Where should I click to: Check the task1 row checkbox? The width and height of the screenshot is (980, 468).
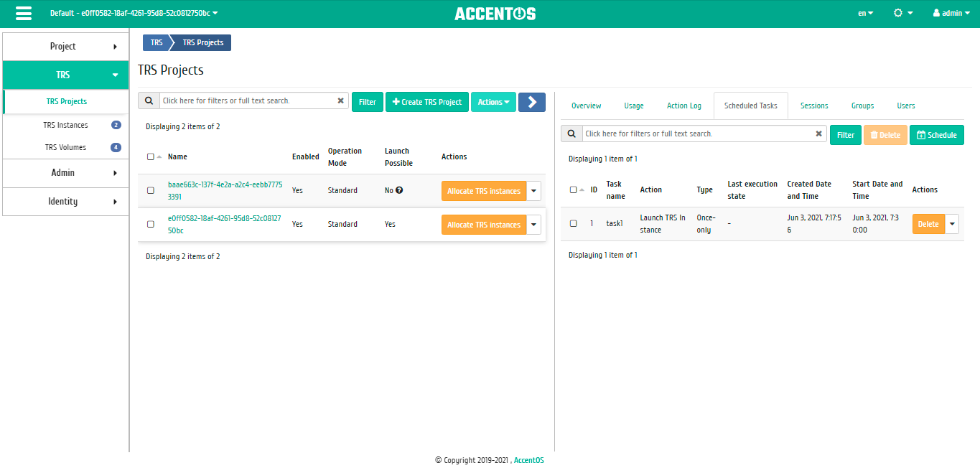pyautogui.click(x=574, y=224)
